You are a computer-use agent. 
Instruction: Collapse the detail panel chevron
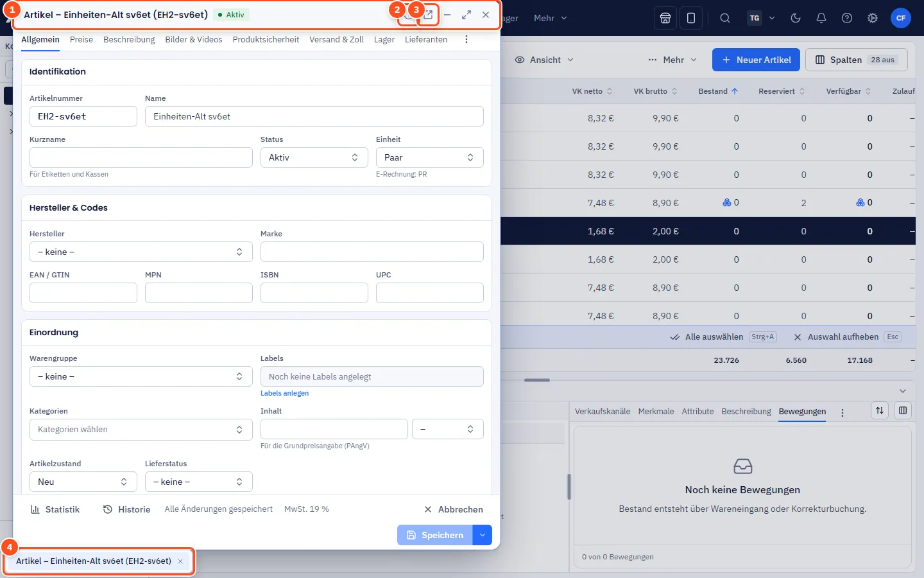pyautogui.click(x=903, y=391)
